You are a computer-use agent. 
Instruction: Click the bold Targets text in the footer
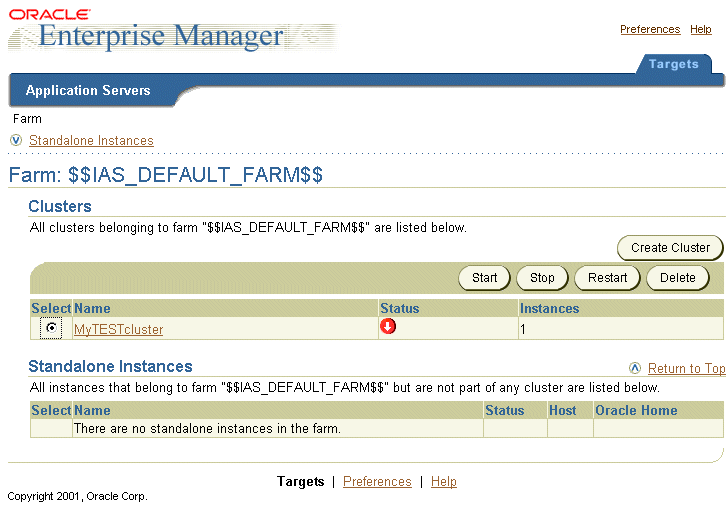click(300, 482)
